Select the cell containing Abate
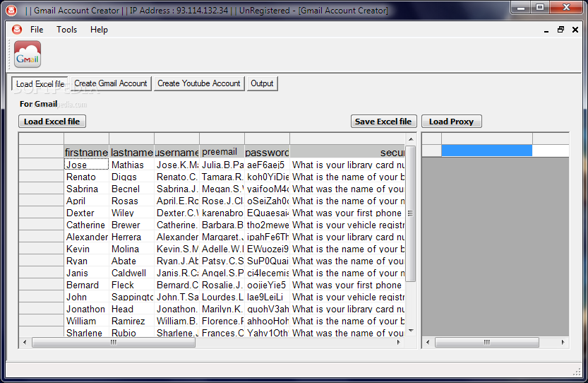Image resolution: width=588 pixels, height=383 pixels. coord(131,261)
